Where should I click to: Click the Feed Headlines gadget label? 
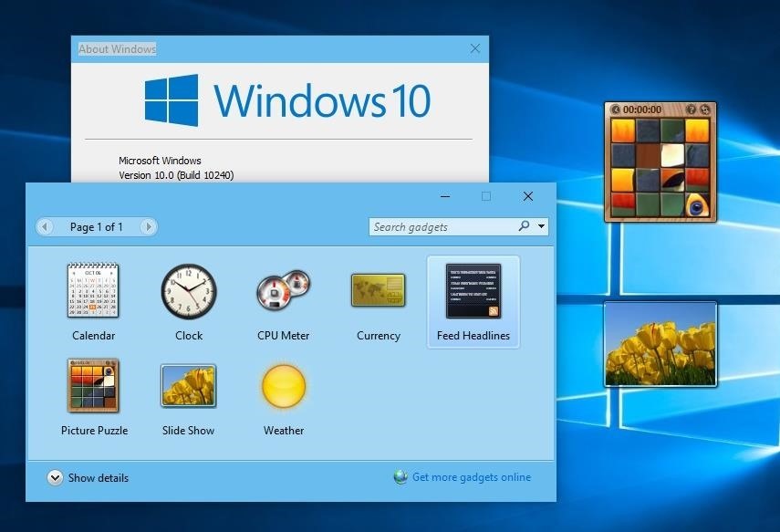click(473, 336)
